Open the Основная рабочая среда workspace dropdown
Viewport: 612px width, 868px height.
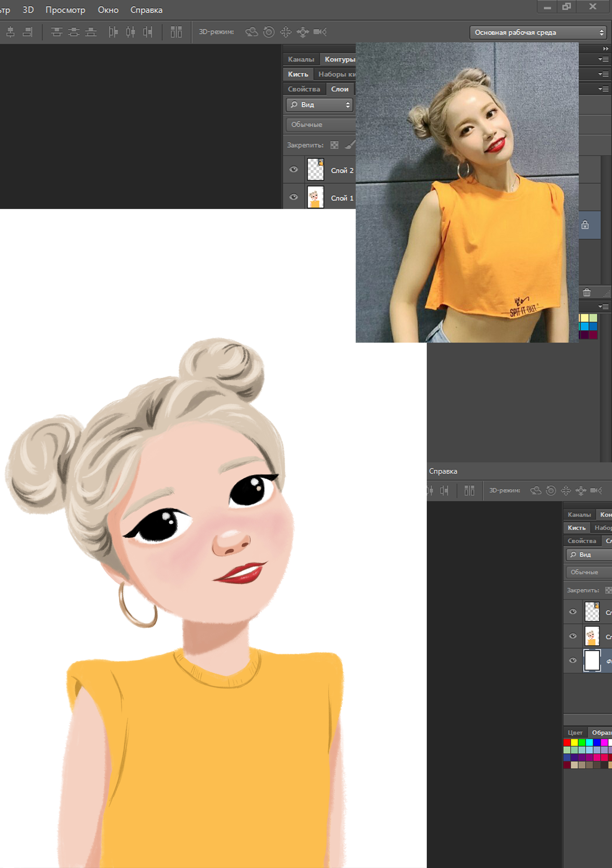click(x=538, y=33)
